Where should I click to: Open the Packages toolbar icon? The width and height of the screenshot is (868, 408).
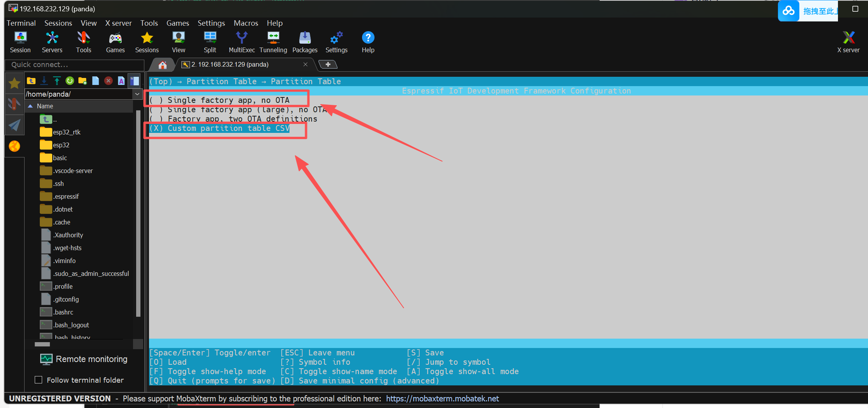click(305, 42)
